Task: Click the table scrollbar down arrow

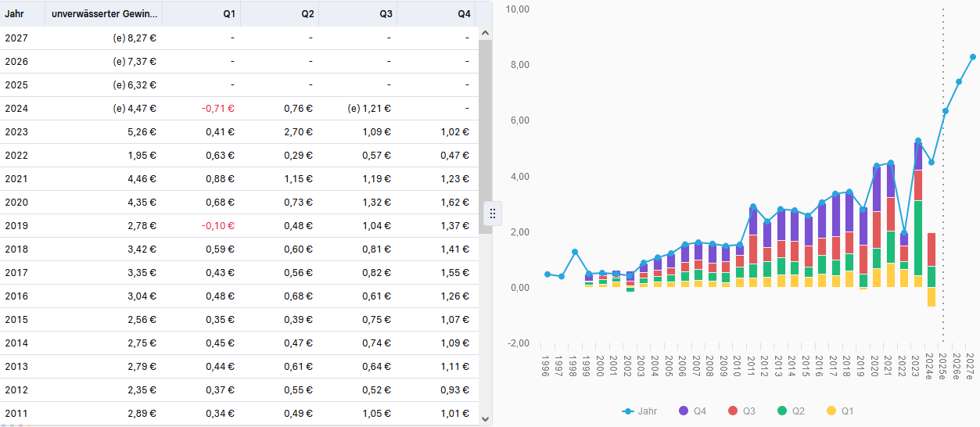Action: click(484, 419)
